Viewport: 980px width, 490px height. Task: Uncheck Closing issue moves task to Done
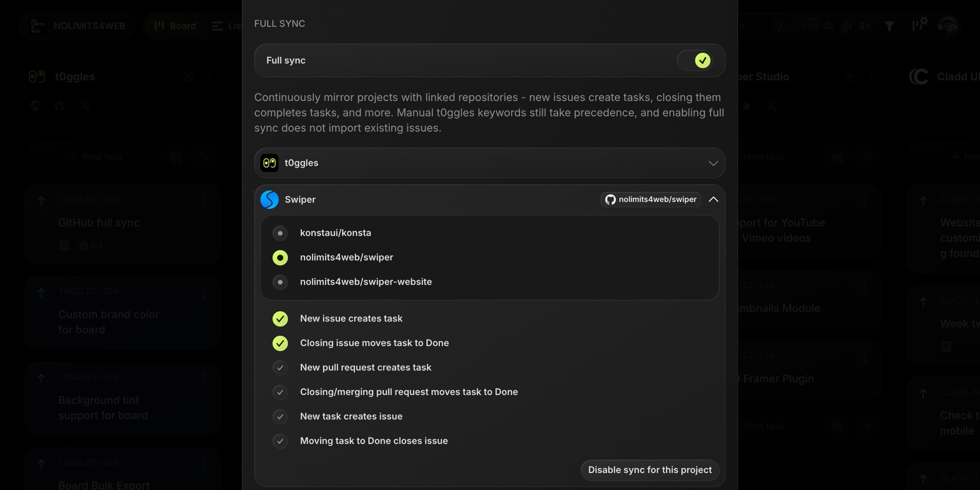[280, 343]
